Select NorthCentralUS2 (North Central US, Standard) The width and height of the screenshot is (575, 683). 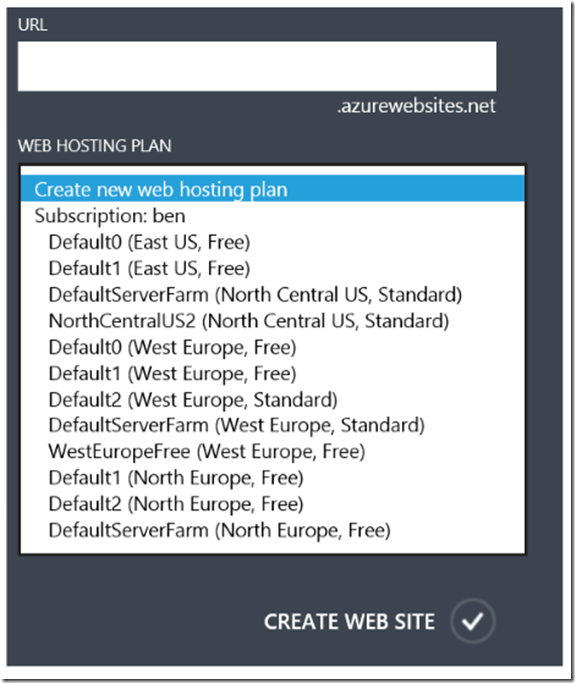273,321
